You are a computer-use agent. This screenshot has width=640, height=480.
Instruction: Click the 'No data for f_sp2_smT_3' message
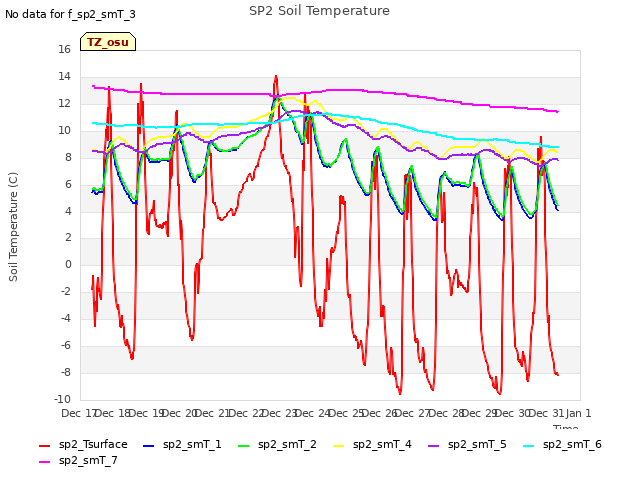[70, 14]
